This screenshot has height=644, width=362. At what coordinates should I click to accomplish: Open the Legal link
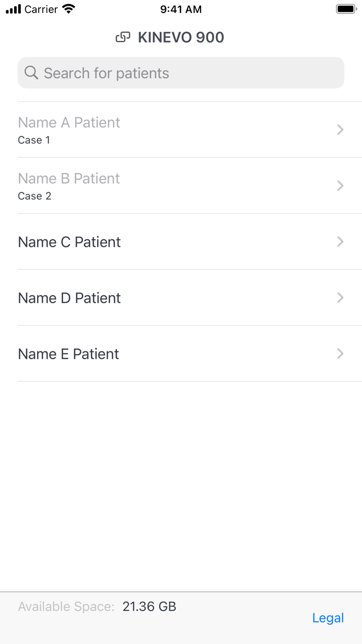(328, 618)
